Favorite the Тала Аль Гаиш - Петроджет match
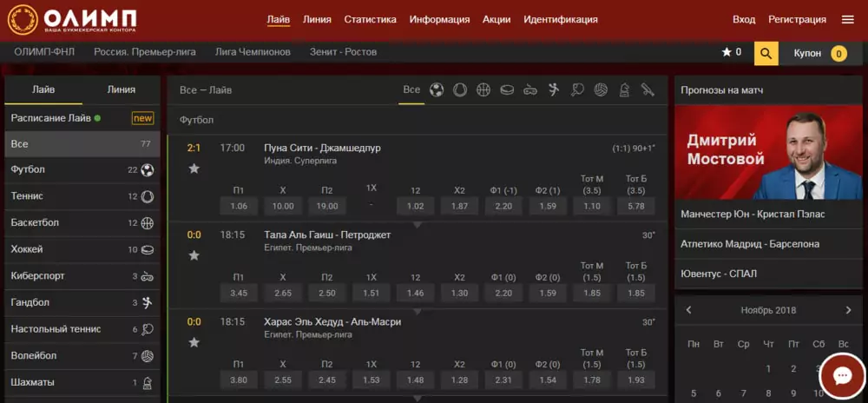This screenshot has height=403, width=868. point(194,255)
